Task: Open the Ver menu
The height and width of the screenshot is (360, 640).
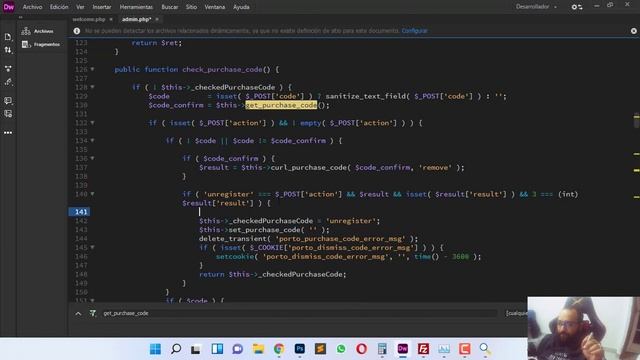Action: (80, 7)
